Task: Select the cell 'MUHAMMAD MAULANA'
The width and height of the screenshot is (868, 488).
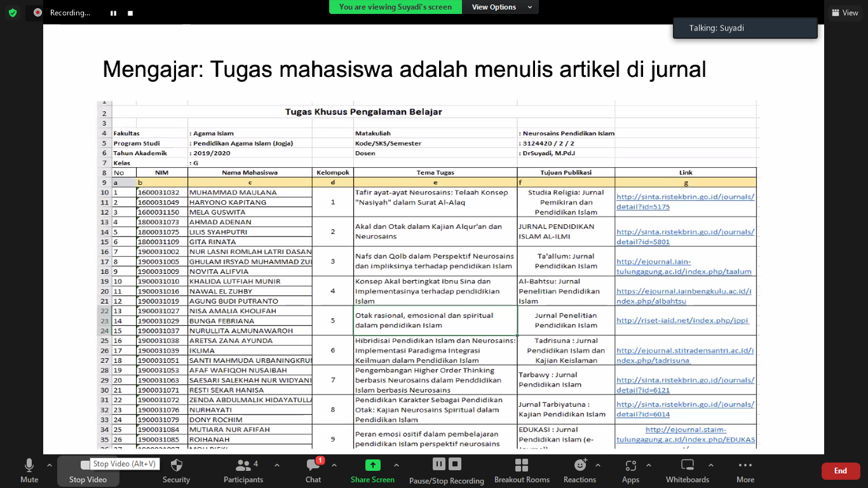Action: (x=250, y=193)
